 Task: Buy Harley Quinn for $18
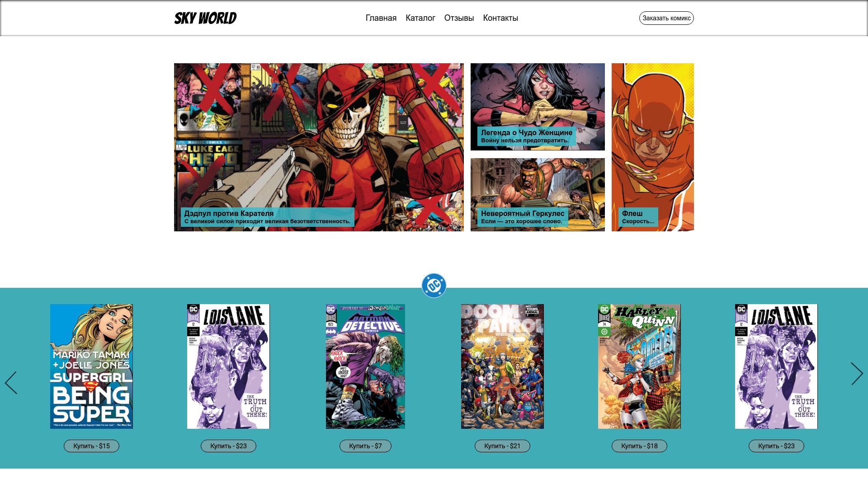pos(639,446)
